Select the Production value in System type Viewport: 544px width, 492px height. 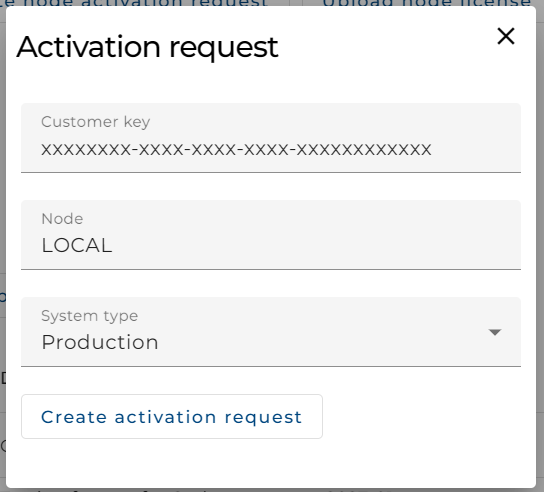coord(100,342)
